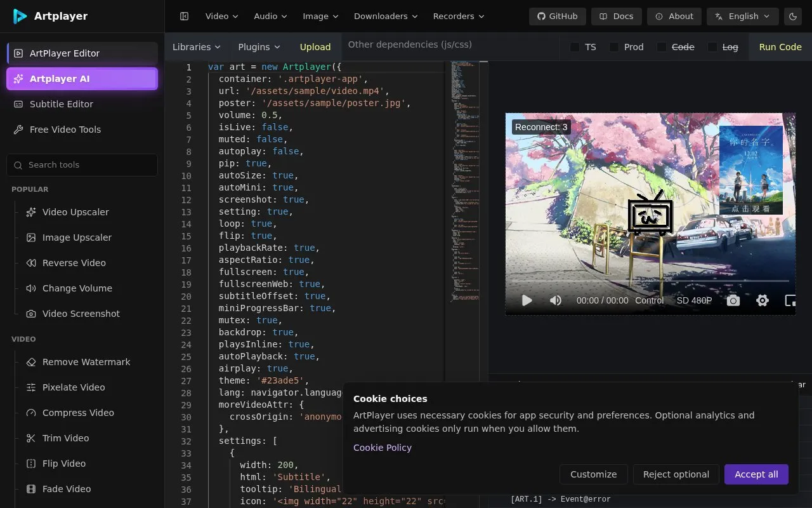Open the Libraries dropdown
This screenshot has width=812, height=508.
tap(197, 47)
